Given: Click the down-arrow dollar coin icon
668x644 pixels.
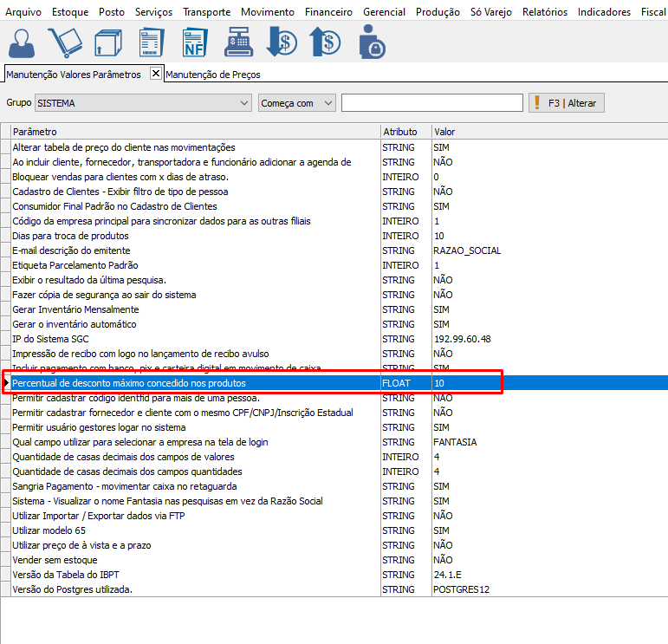Looking at the screenshot, I should pyautogui.click(x=282, y=42).
